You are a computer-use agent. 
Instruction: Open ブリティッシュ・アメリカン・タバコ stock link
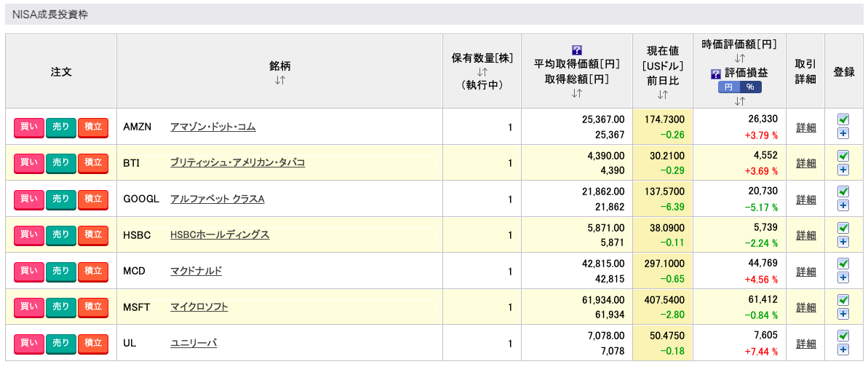(x=237, y=163)
